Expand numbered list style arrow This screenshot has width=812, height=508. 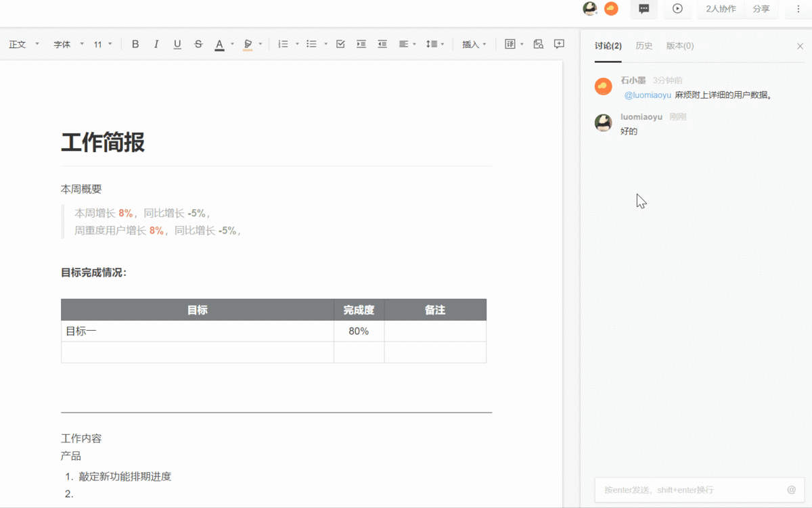coord(297,44)
